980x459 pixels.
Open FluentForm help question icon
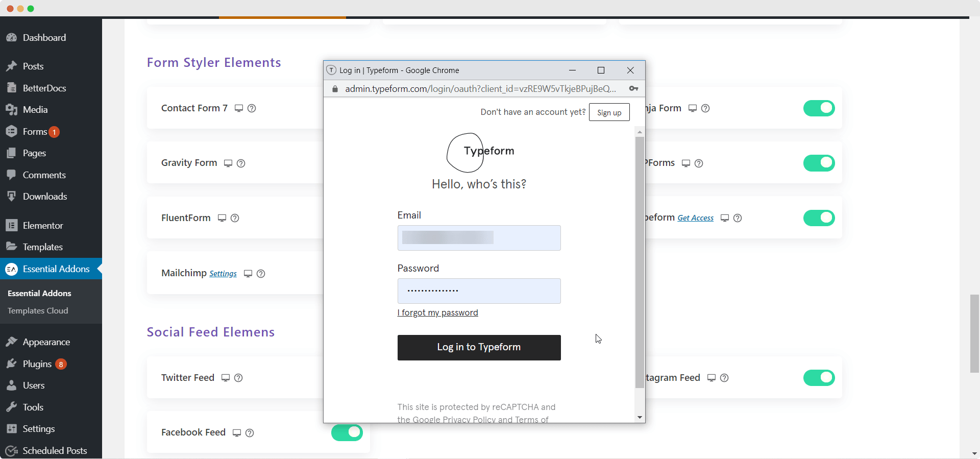click(235, 218)
